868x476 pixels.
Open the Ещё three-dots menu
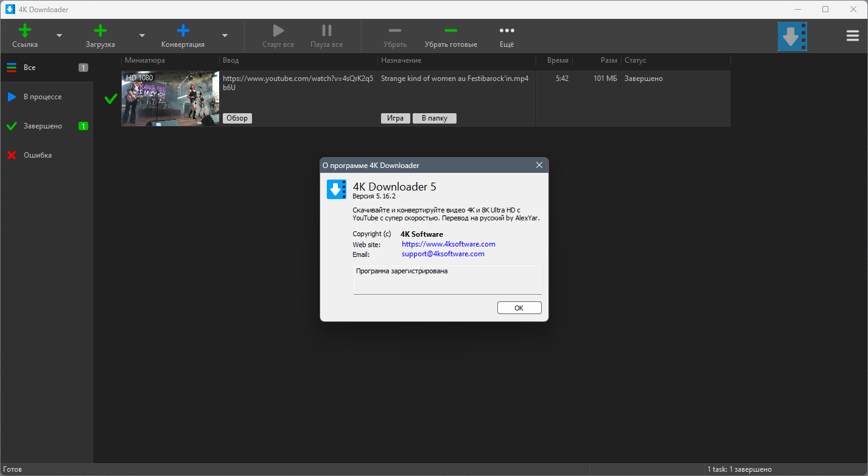(507, 30)
